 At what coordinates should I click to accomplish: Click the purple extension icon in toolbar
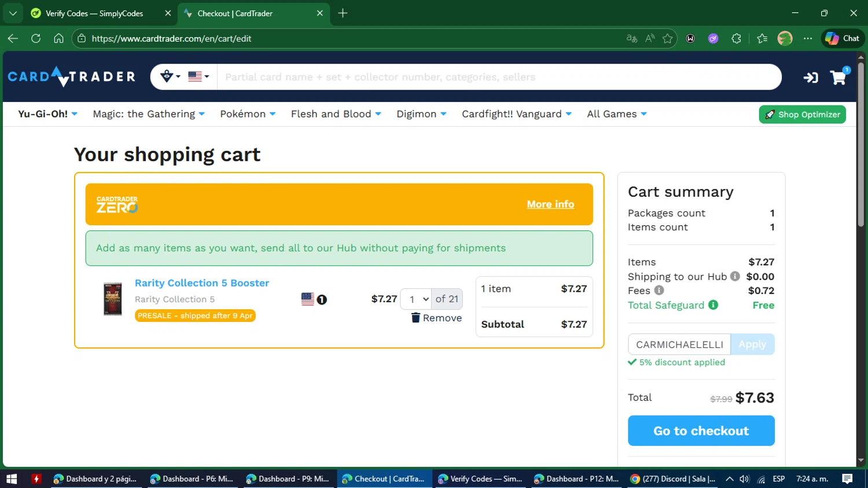click(x=713, y=38)
